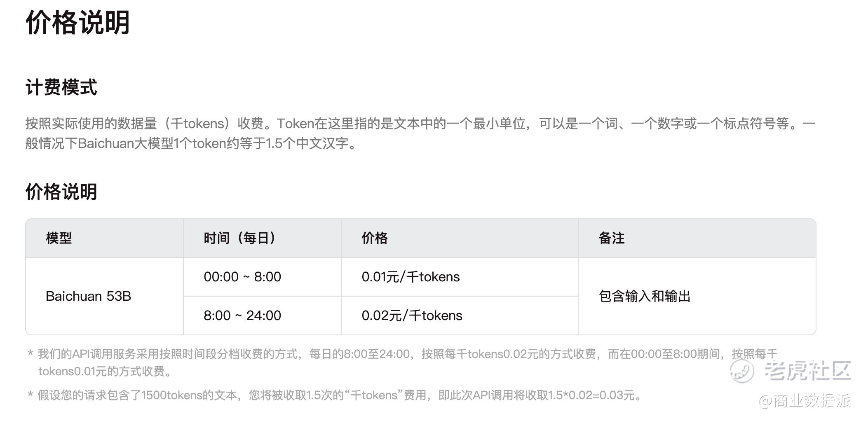Image resolution: width=868 pixels, height=421 pixels.
Task: Select the 8:00 ~ 24:00 time cell
Action: [x=242, y=316]
